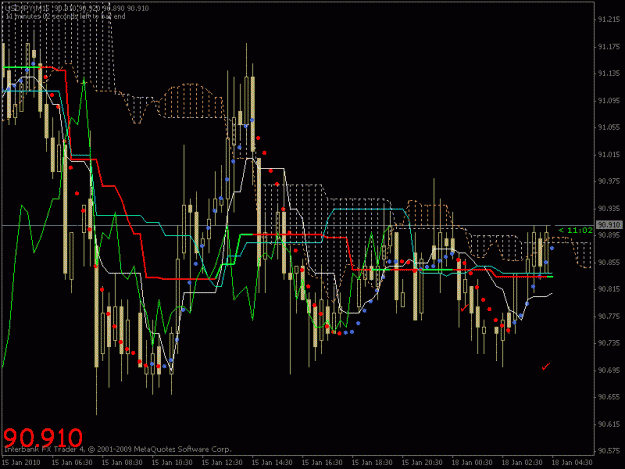Image resolution: width=625 pixels, height=469 pixels.
Task: Select the 90.855 price scale value
Action: pyautogui.click(x=609, y=263)
